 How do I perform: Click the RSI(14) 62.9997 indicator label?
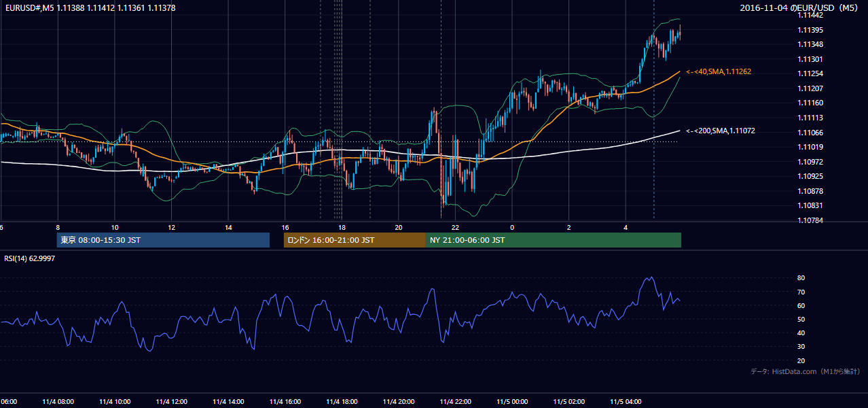[30, 258]
